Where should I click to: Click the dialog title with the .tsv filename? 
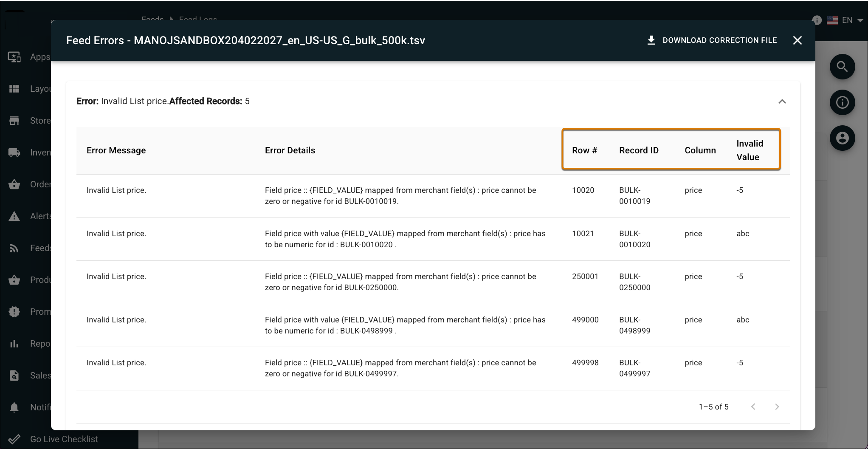(245, 40)
